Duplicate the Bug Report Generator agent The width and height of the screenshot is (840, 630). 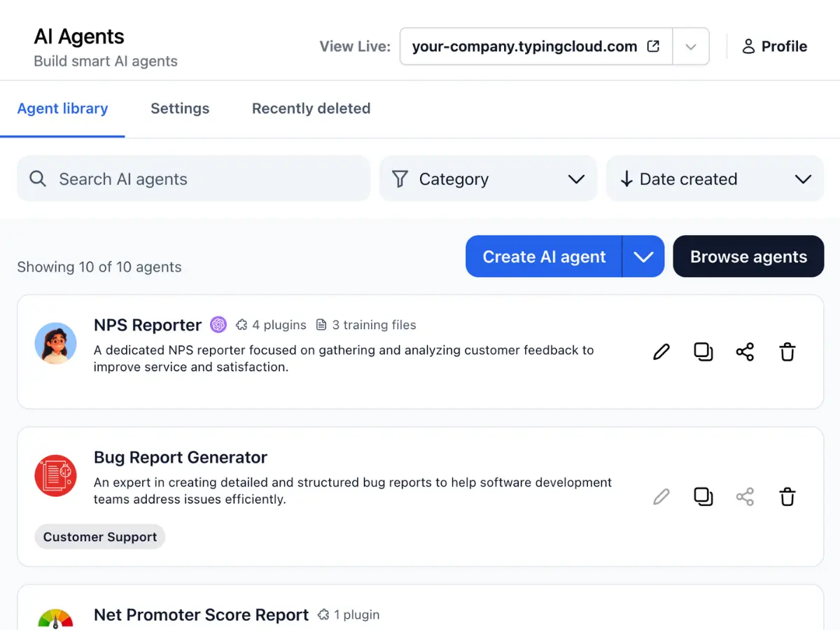tap(703, 497)
